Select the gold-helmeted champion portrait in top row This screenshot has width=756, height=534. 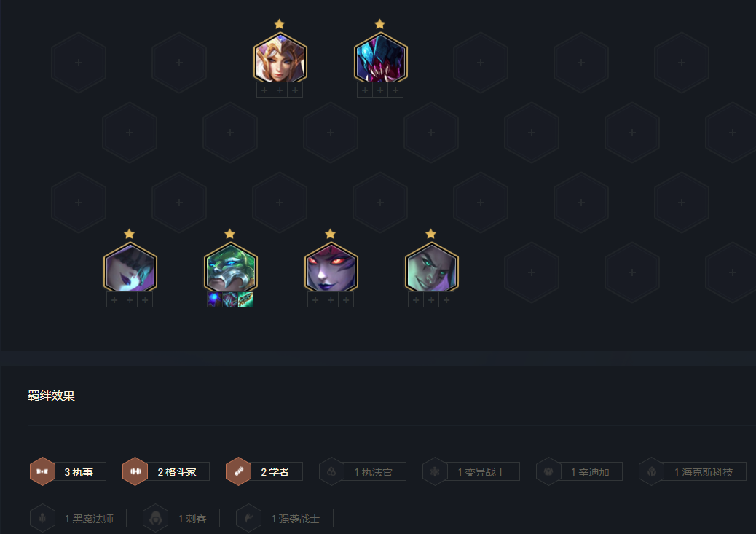point(280,58)
